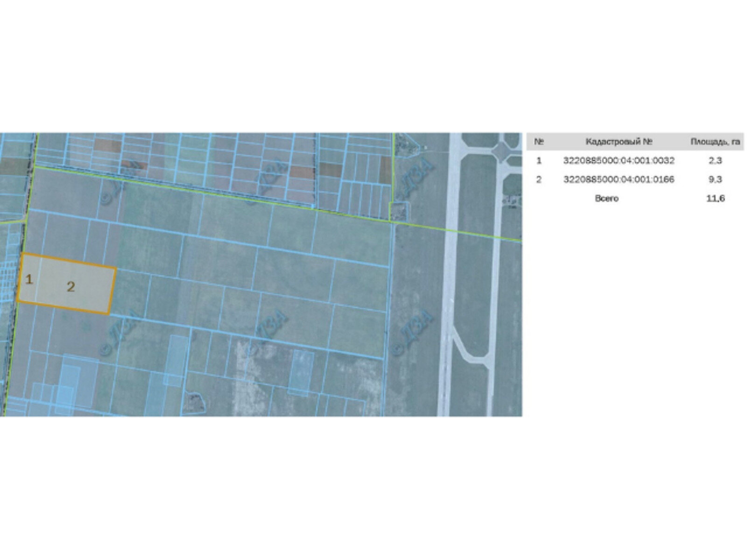The height and width of the screenshot is (560, 747).
Task: Click the aerial map thumbnail
Action: [x=261, y=274]
